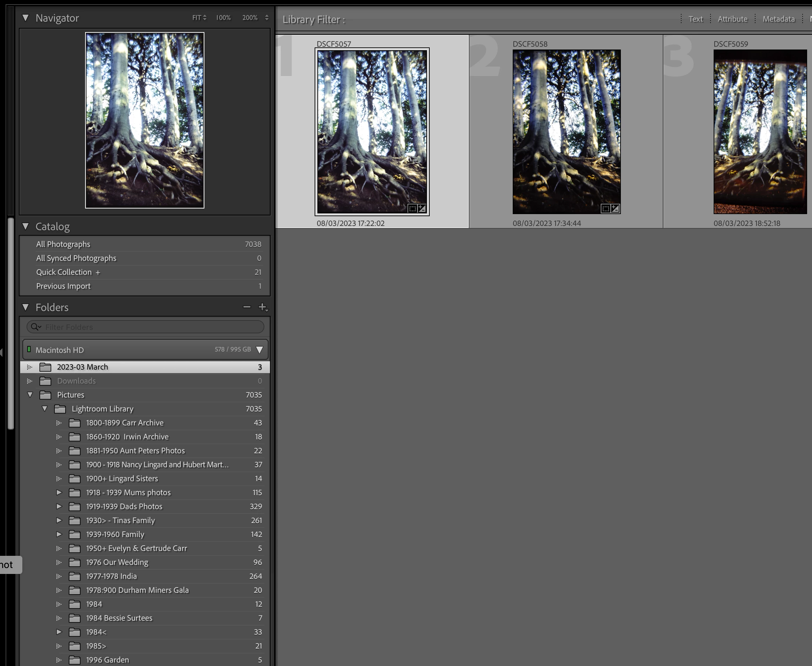
Task: Click green status indicator beside Macintosh HD
Action: (x=29, y=349)
